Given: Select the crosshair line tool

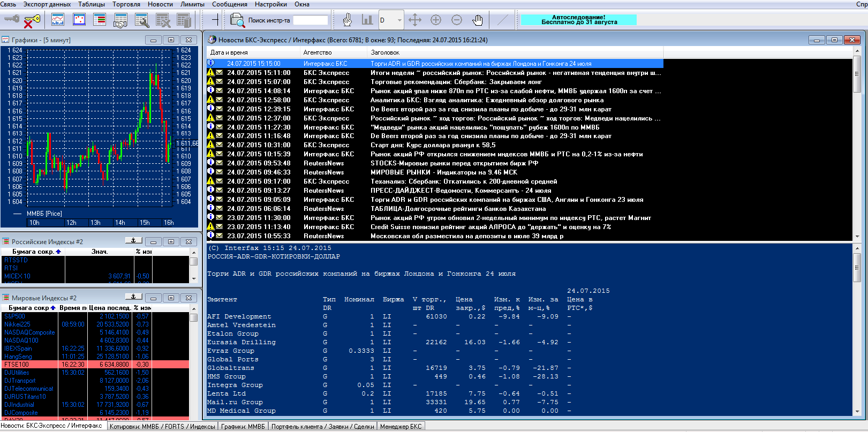Looking at the screenshot, I should [215, 20].
